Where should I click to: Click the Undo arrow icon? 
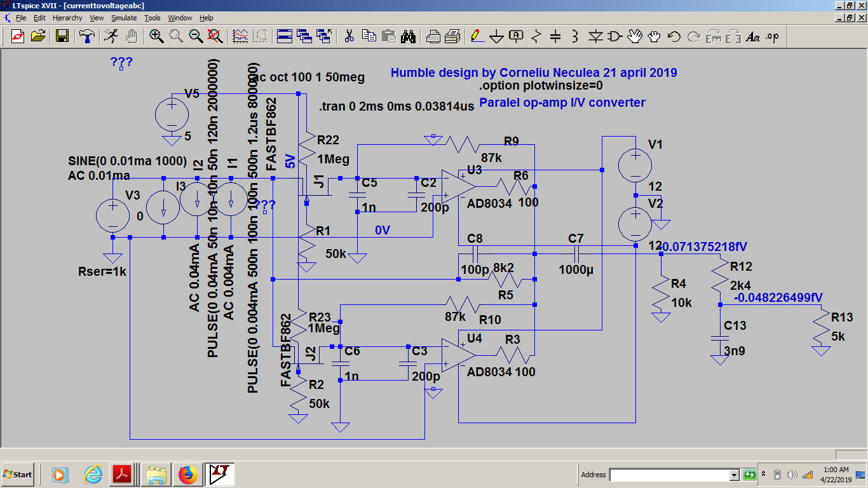(674, 36)
